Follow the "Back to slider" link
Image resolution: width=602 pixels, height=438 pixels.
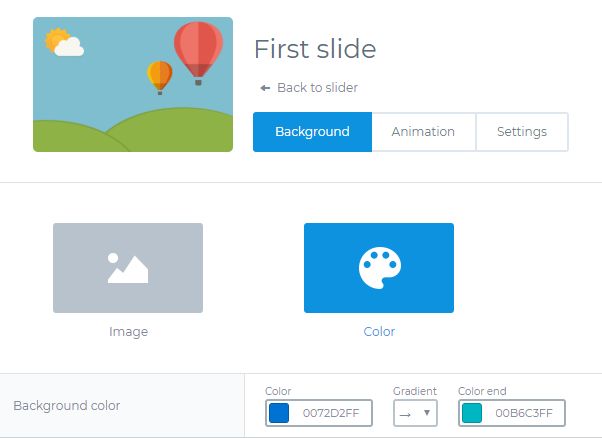(317, 88)
